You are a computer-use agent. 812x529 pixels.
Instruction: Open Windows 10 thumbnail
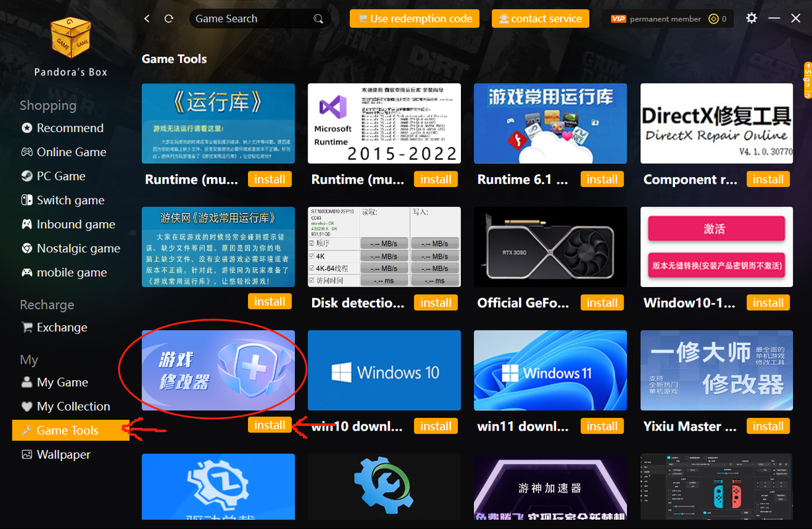point(384,370)
